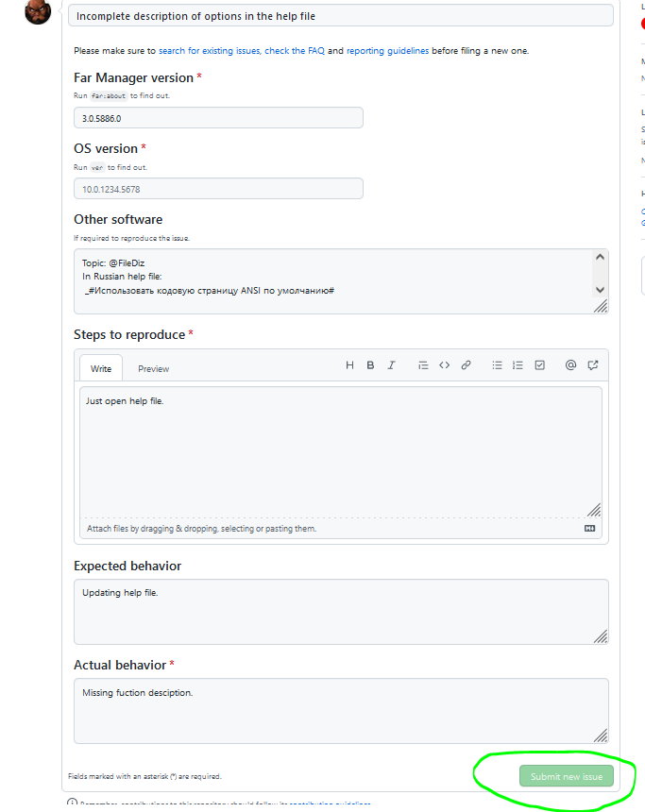This screenshot has height=812, width=645.
Task: Mention a user with the @ icon
Action: click(570, 365)
